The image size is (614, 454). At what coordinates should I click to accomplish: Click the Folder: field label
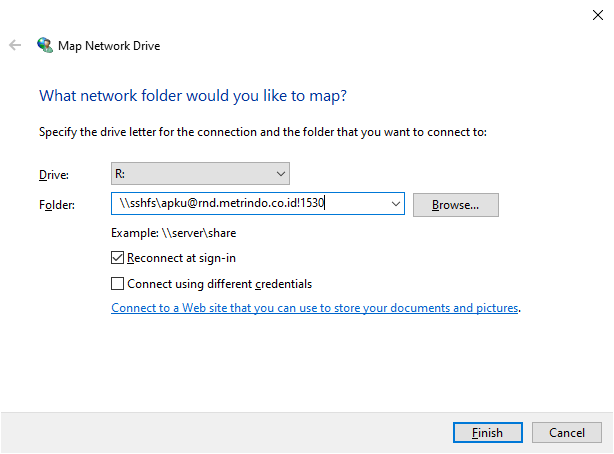57,204
